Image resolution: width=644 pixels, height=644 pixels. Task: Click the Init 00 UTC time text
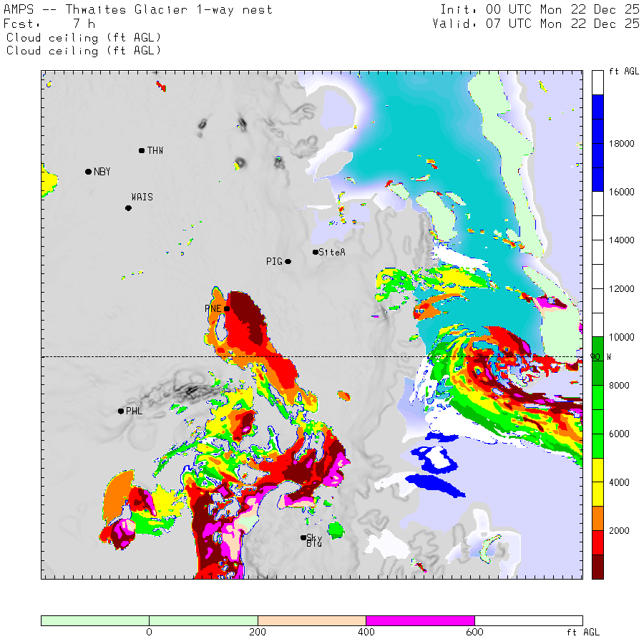540,10
